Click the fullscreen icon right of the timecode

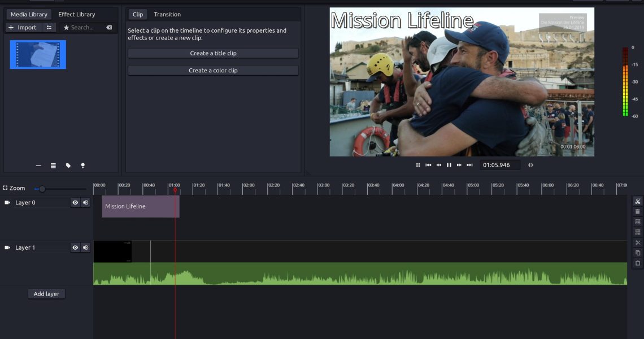(x=530, y=165)
